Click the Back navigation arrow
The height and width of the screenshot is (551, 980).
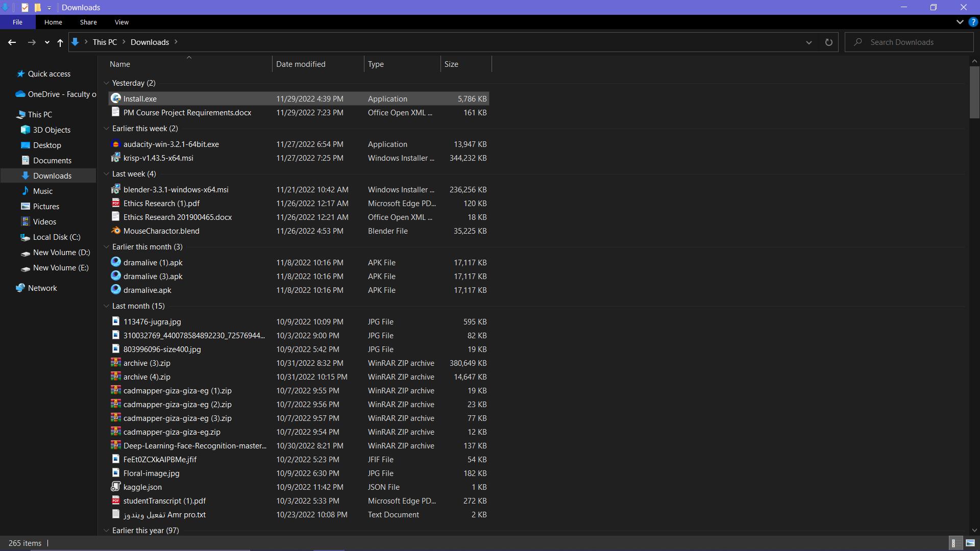pos(12,42)
